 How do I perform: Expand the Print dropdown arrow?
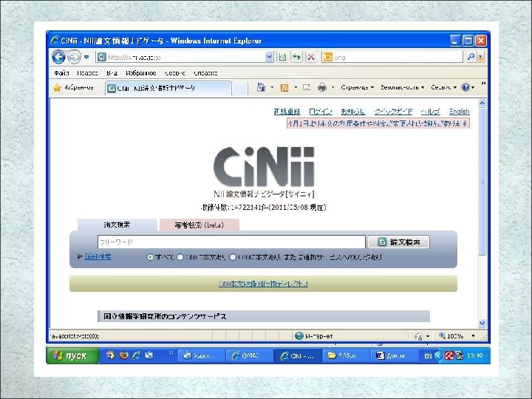coord(332,87)
